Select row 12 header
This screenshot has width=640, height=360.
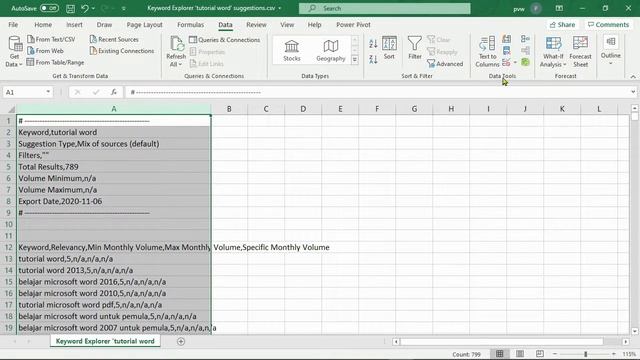[8, 247]
